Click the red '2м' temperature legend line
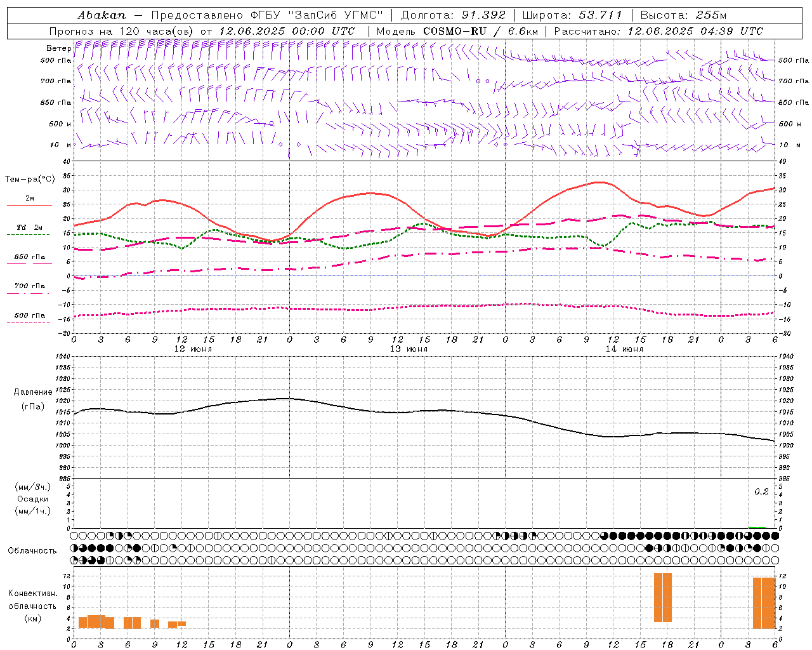 (29, 205)
